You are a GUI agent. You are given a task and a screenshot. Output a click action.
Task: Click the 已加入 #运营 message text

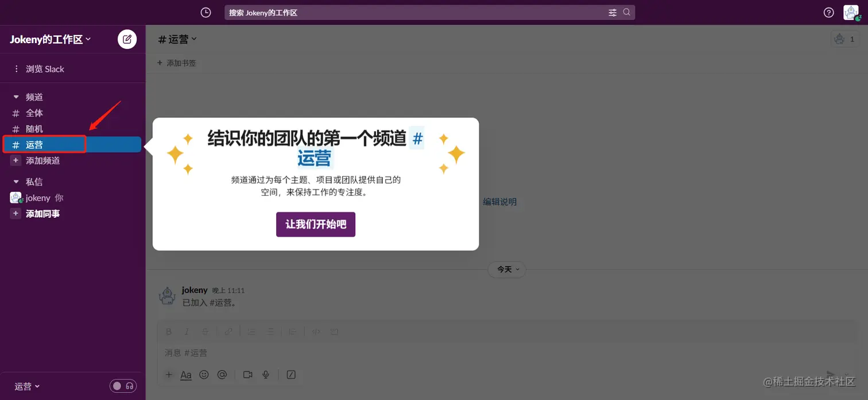pyautogui.click(x=209, y=302)
